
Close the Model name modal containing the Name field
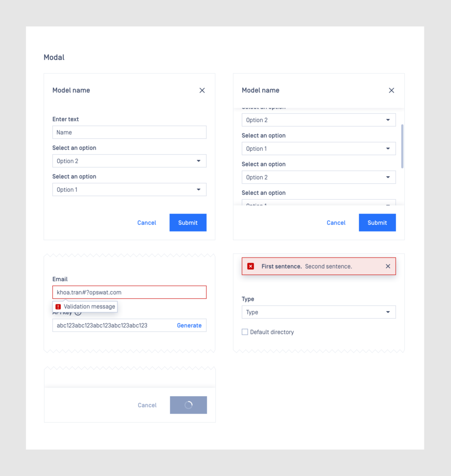[x=202, y=90]
